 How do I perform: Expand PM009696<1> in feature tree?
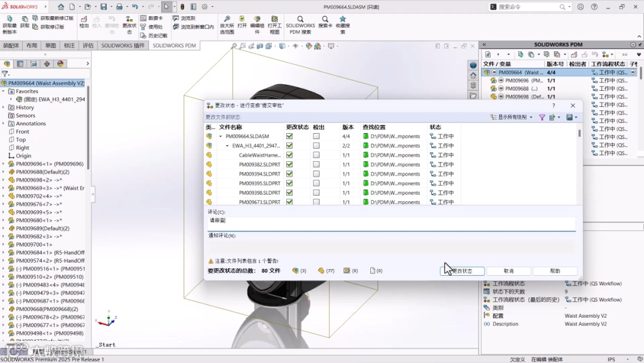[x=4, y=164]
